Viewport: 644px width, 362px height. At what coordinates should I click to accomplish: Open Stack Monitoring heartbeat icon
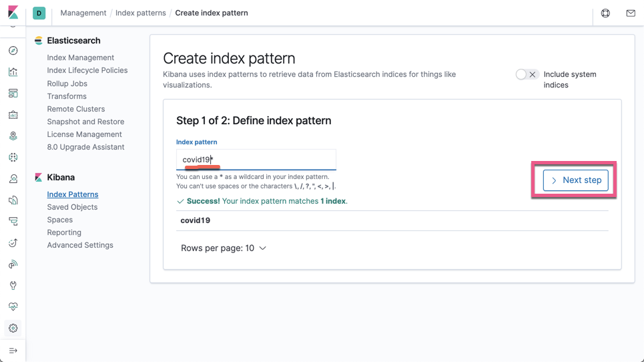(13, 307)
